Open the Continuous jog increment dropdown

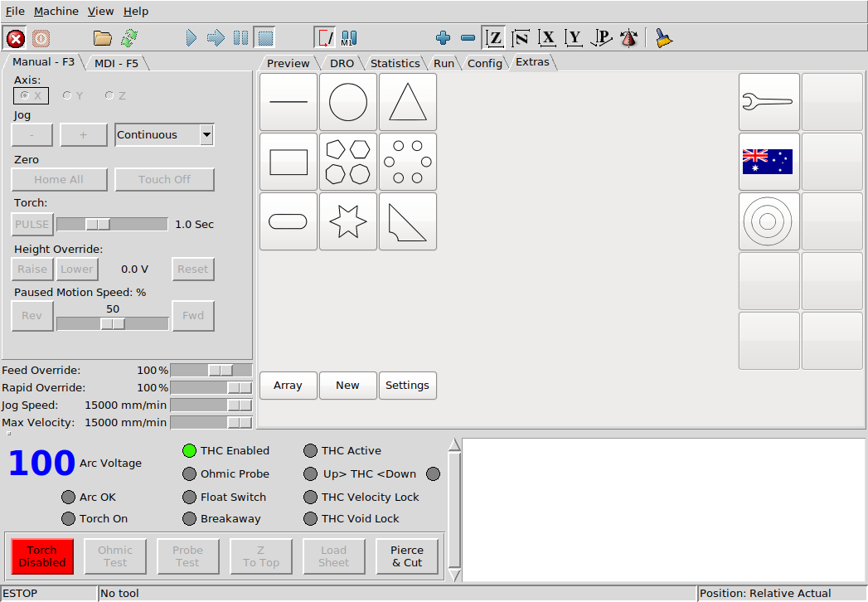[164, 134]
